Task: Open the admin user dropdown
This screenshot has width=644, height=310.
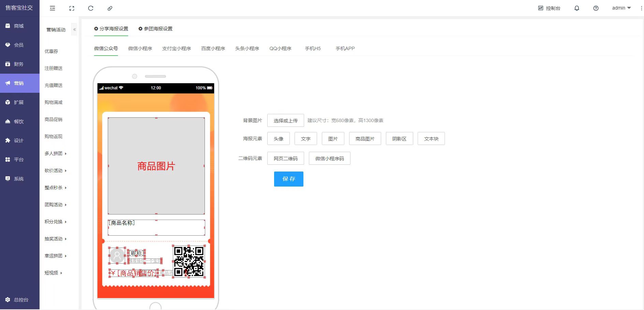Action: (621, 8)
